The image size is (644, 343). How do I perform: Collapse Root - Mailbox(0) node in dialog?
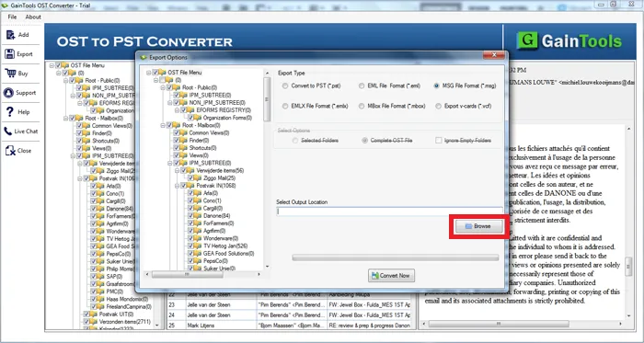[x=163, y=125]
